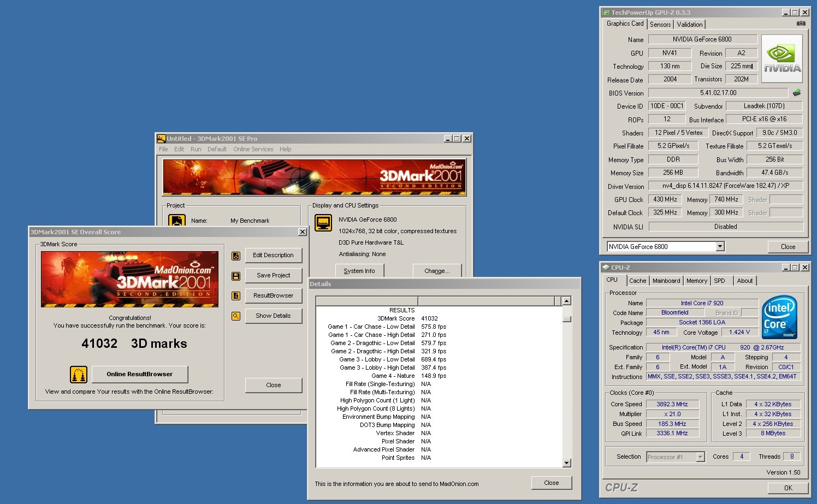
Task: Click the Details list scroll down arrow
Action: tap(566, 463)
